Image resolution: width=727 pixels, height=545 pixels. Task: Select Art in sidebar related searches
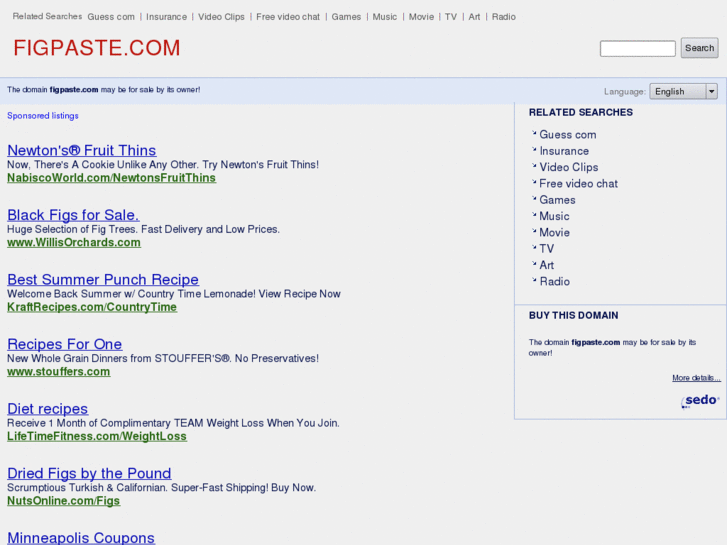[x=546, y=265]
